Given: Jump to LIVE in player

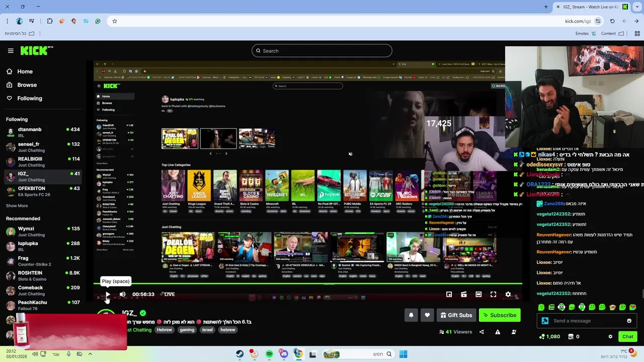Looking at the screenshot, I should [169, 294].
